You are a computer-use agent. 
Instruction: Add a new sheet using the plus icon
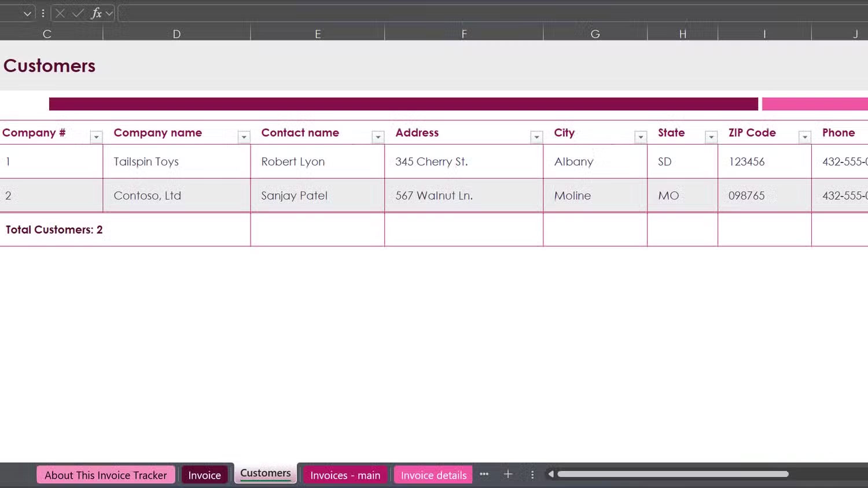507,474
